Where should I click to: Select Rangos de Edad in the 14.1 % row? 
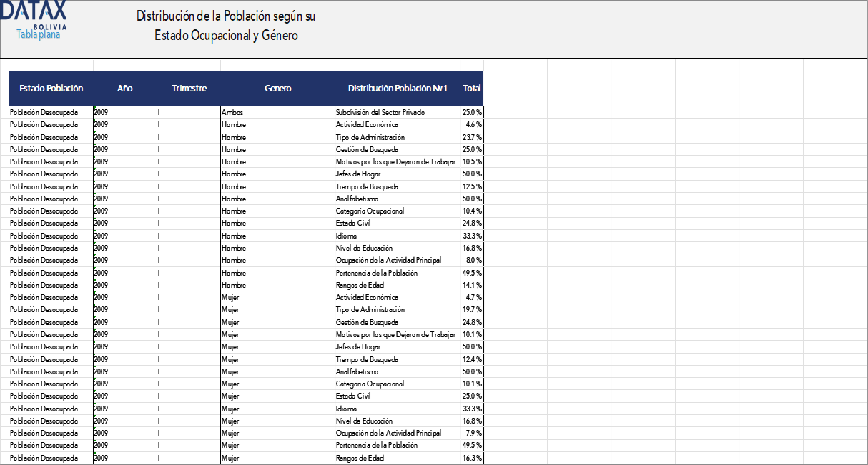(x=398, y=285)
